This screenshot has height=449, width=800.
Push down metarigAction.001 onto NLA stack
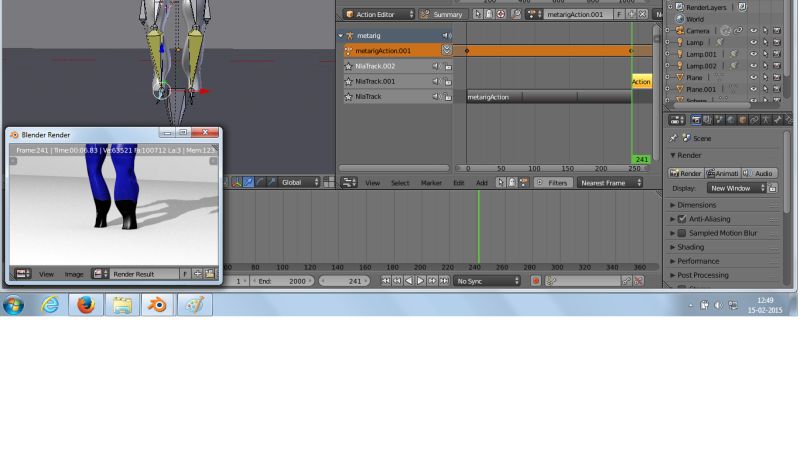(x=446, y=50)
